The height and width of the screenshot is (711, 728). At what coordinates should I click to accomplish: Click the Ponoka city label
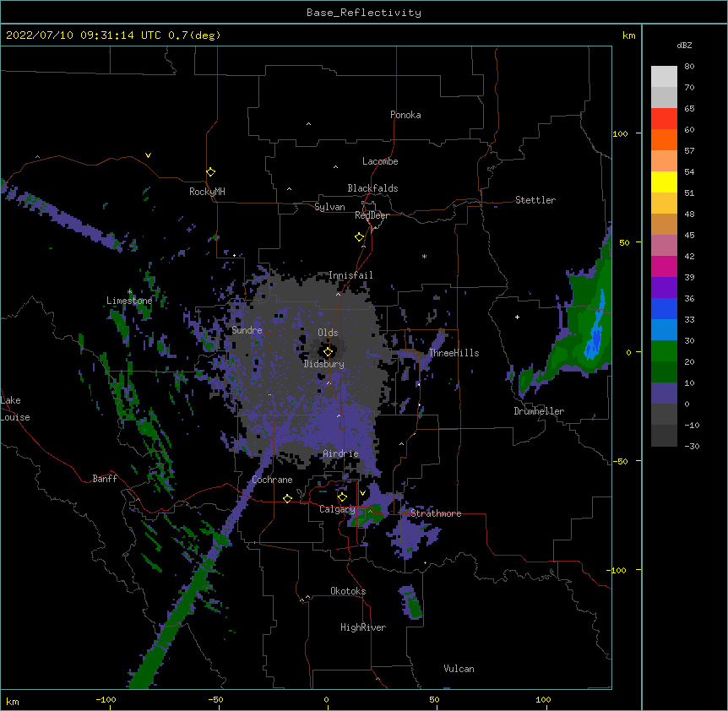pos(405,115)
